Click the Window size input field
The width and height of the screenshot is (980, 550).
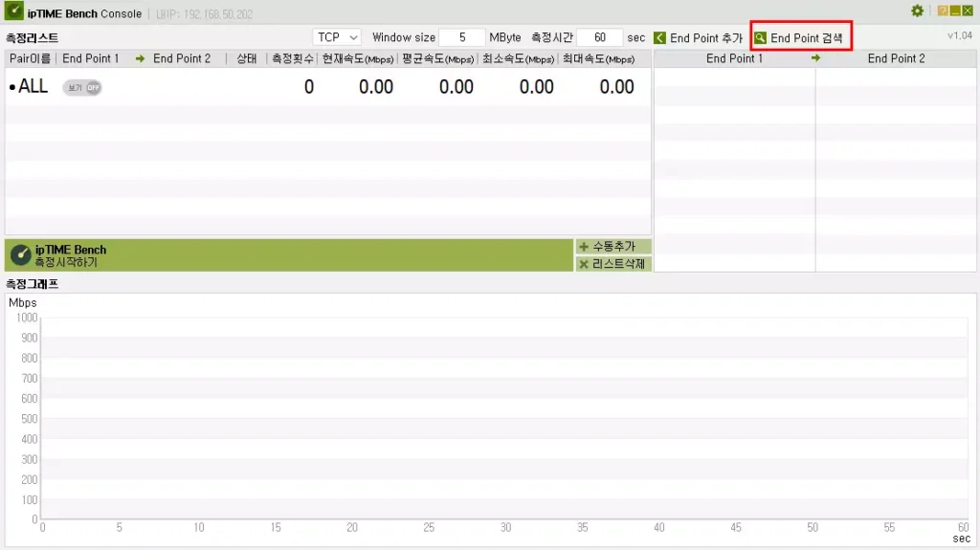[x=462, y=37]
